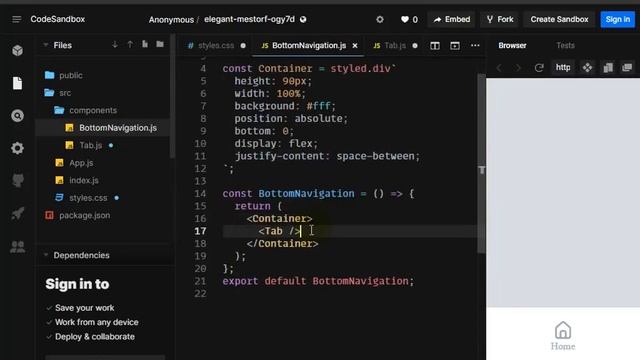Open the editor more options ellipsis
The width and height of the screenshot is (640, 360).
(x=475, y=45)
